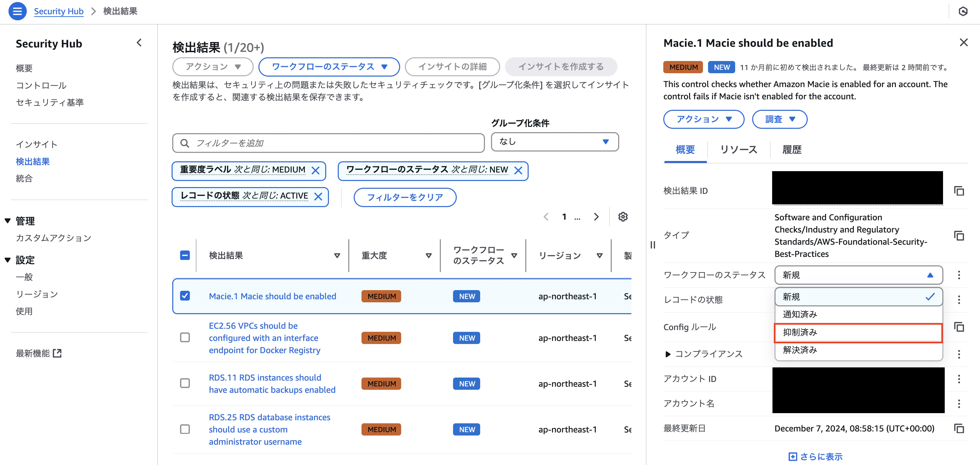980x465 pixels.
Task: Open the RDS.25 RDS database finding link
Action: [269, 429]
